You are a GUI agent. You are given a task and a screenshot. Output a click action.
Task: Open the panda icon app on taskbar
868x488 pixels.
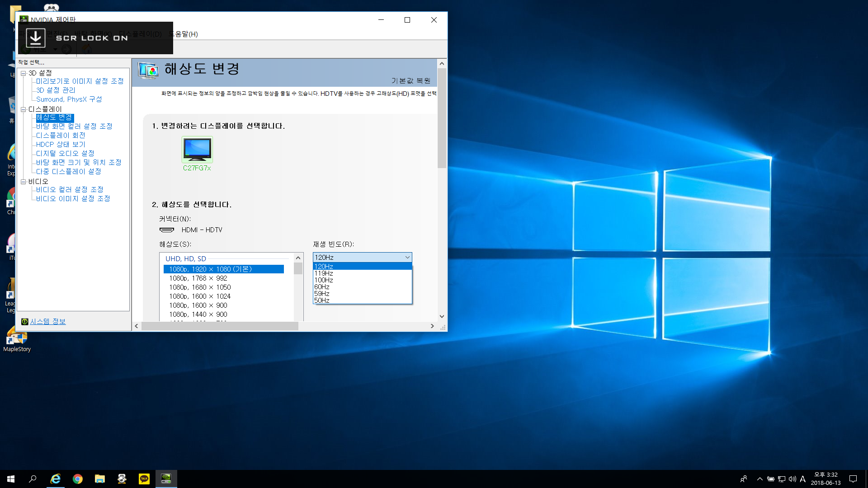122,479
